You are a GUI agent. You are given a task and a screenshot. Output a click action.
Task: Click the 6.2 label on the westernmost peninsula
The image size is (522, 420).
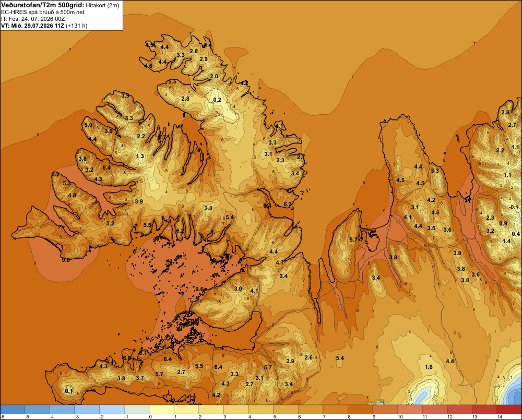click(56, 174)
